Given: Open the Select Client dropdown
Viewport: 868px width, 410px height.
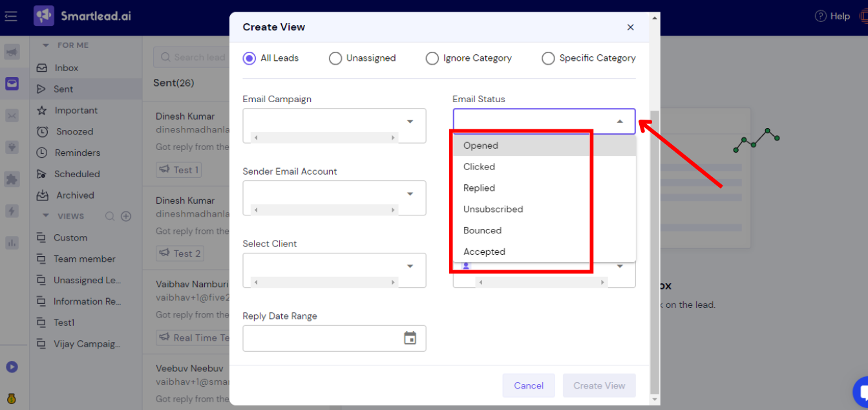Looking at the screenshot, I should point(410,266).
